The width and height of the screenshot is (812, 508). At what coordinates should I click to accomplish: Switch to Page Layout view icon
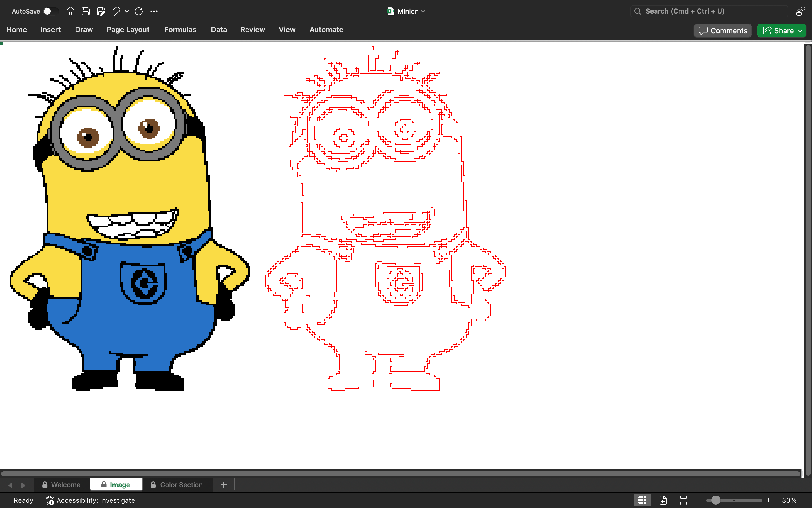[x=663, y=500]
